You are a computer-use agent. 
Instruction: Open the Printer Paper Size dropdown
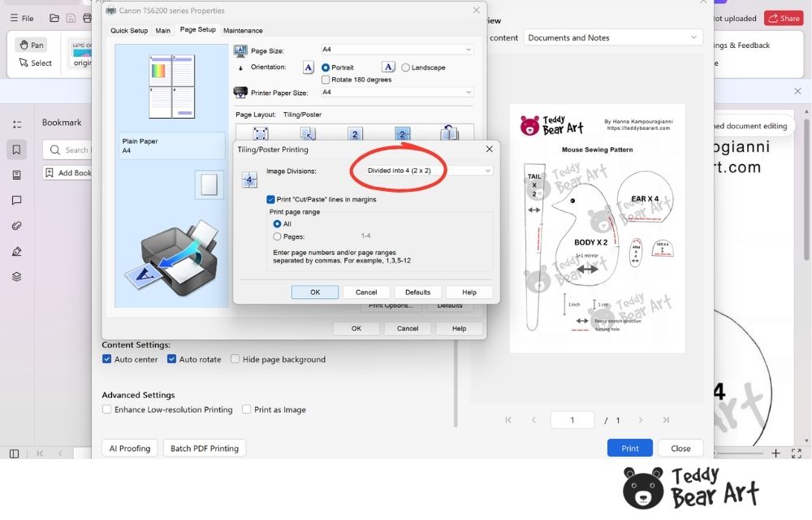397,92
